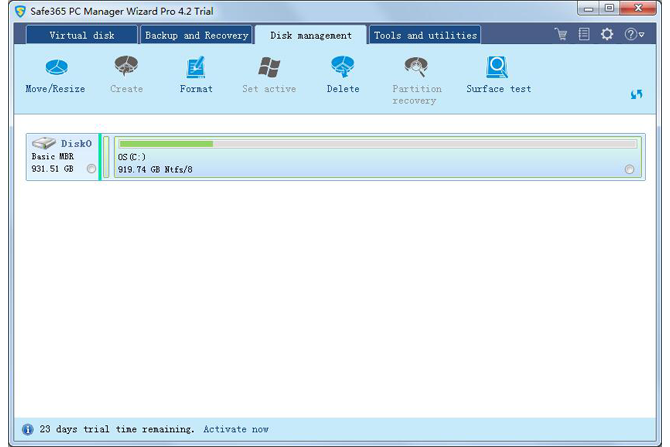Image resolution: width=670 pixels, height=447 pixels.
Task: Click the Disk0 hard drive icon
Action: point(44,143)
